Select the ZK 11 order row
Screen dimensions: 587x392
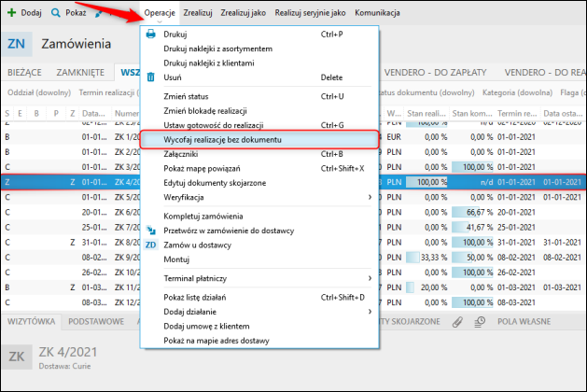pyautogui.click(x=293, y=287)
